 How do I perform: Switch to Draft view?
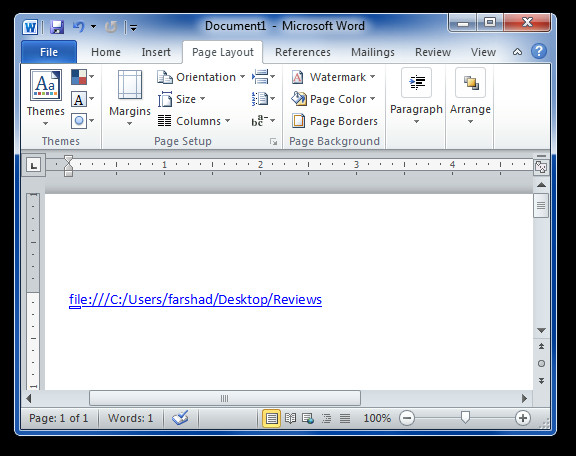pyautogui.click(x=345, y=418)
